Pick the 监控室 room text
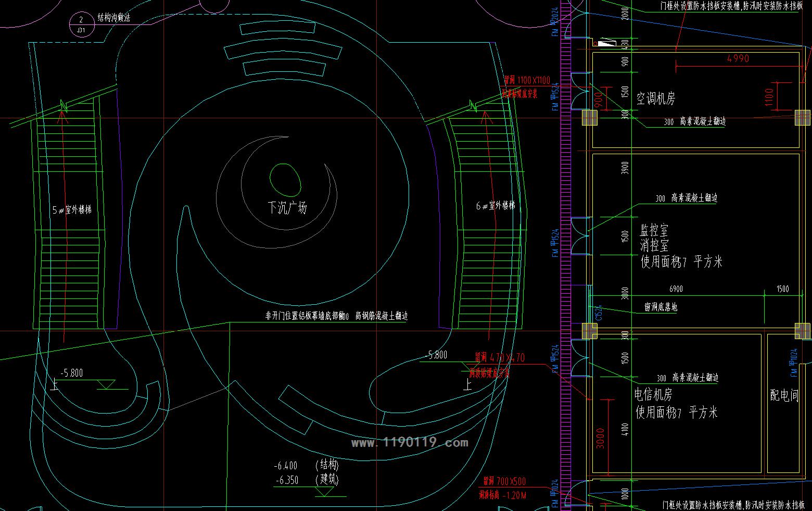 click(x=654, y=230)
